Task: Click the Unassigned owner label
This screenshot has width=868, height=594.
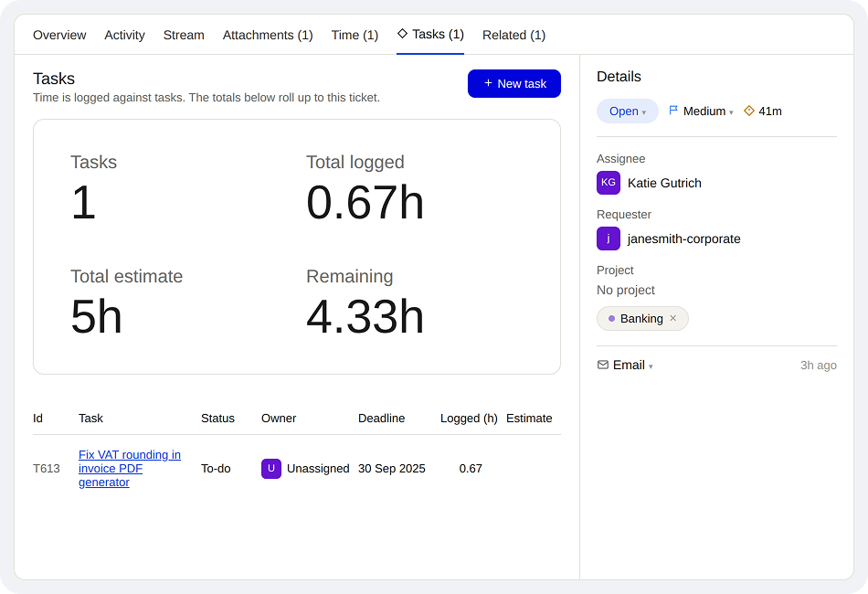Action: [x=318, y=469]
